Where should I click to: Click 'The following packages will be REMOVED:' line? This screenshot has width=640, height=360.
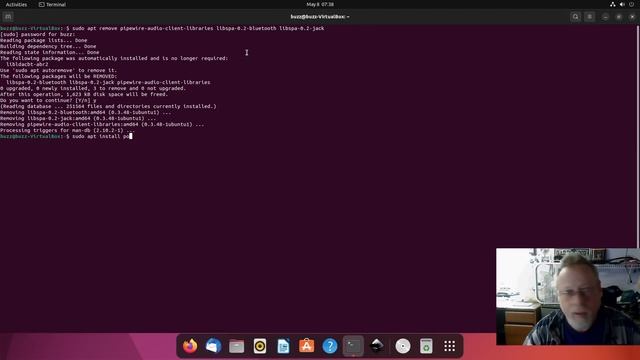58,76
